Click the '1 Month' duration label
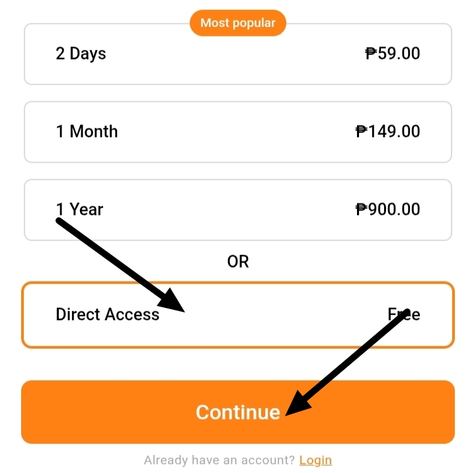Viewport: 476px width, 473px height. coord(87,131)
